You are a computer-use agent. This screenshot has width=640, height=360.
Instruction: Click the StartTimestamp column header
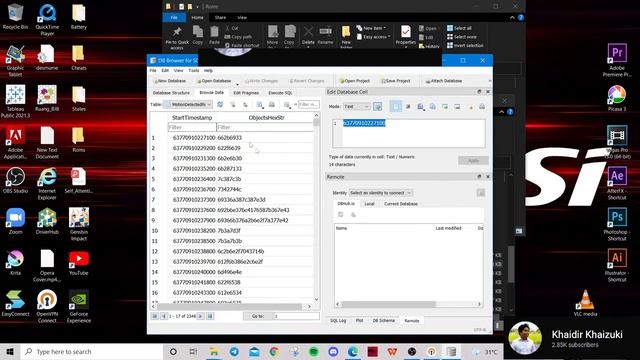pos(192,118)
